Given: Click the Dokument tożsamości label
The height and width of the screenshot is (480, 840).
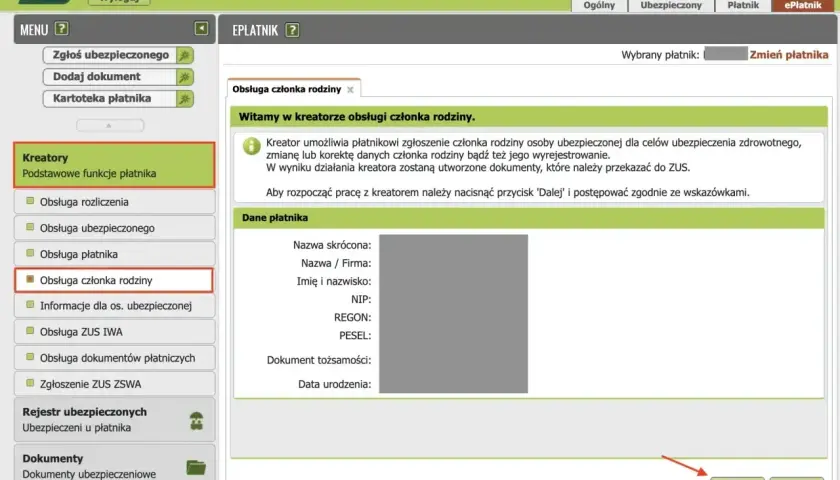Looking at the screenshot, I should pyautogui.click(x=319, y=361).
